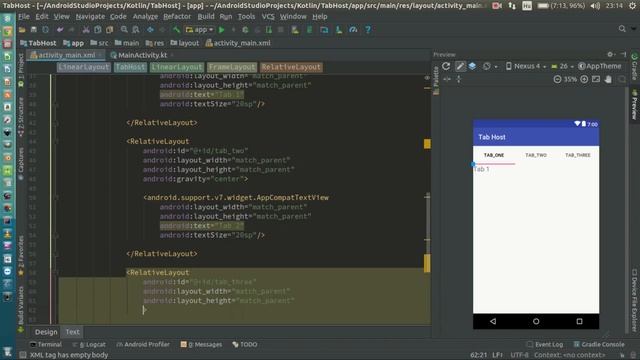Open the VCS menu
The height and width of the screenshot is (360, 640).
(268, 16)
